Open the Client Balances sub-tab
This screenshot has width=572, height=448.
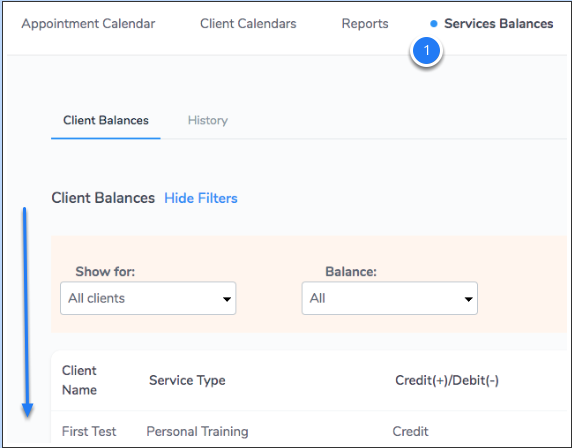click(x=106, y=120)
